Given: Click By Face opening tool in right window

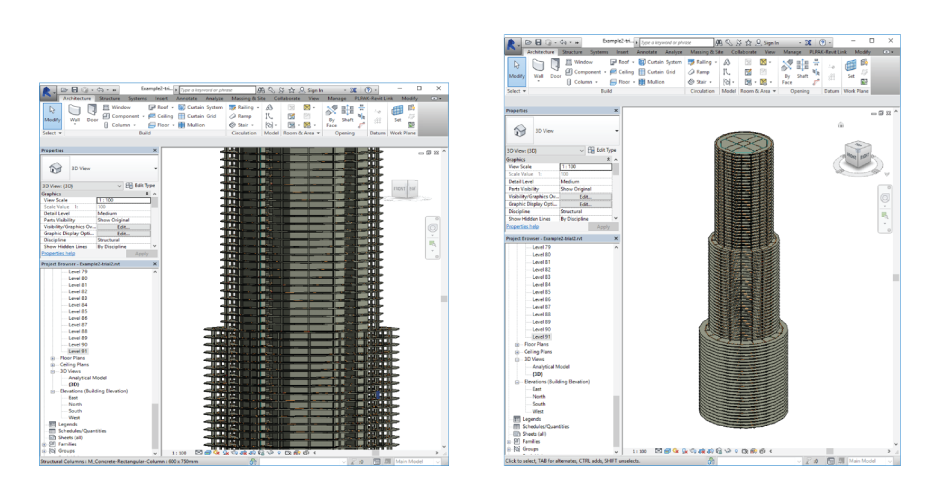Looking at the screenshot, I should click(x=787, y=70).
